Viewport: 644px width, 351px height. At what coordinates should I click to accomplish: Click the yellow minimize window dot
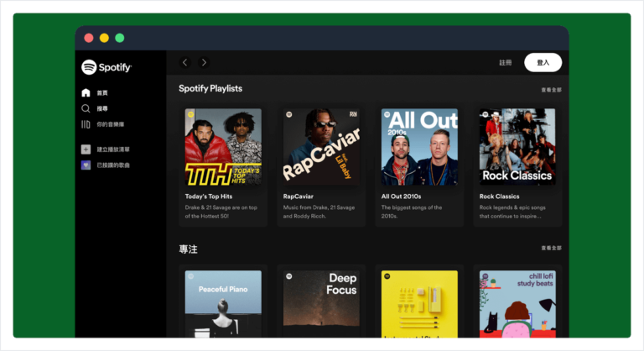click(104, 38)
